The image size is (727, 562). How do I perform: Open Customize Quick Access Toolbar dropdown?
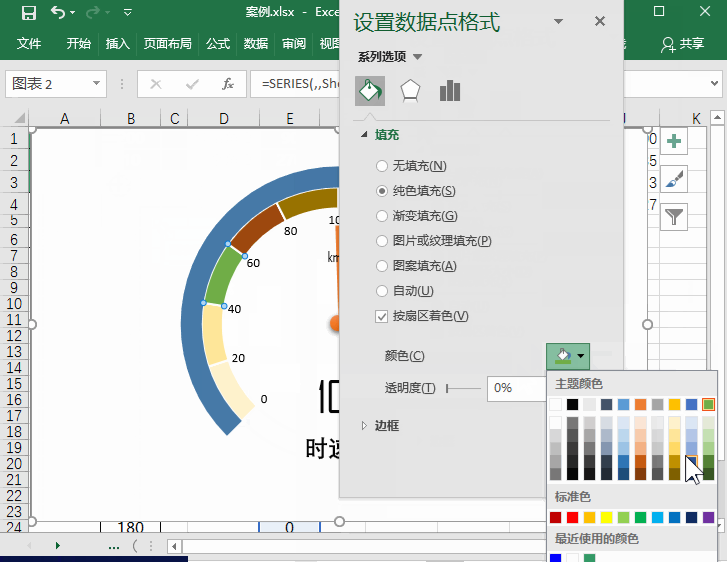(x=128, y=13)
